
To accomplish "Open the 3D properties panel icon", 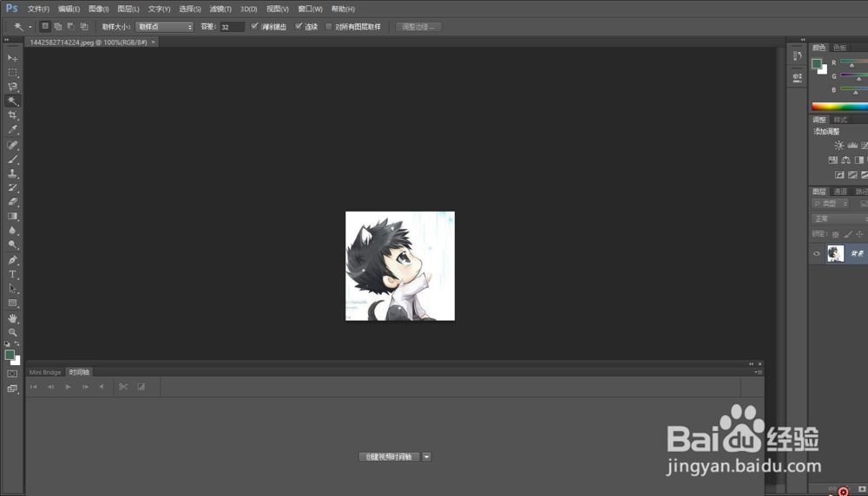I will click(797, 78).
